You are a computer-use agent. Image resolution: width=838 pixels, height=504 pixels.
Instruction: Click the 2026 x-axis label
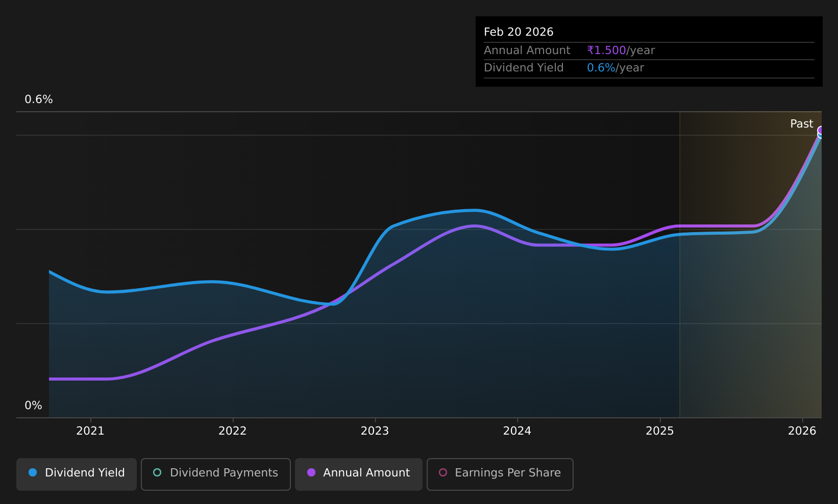pyautogui.click(x=802, y=431)
